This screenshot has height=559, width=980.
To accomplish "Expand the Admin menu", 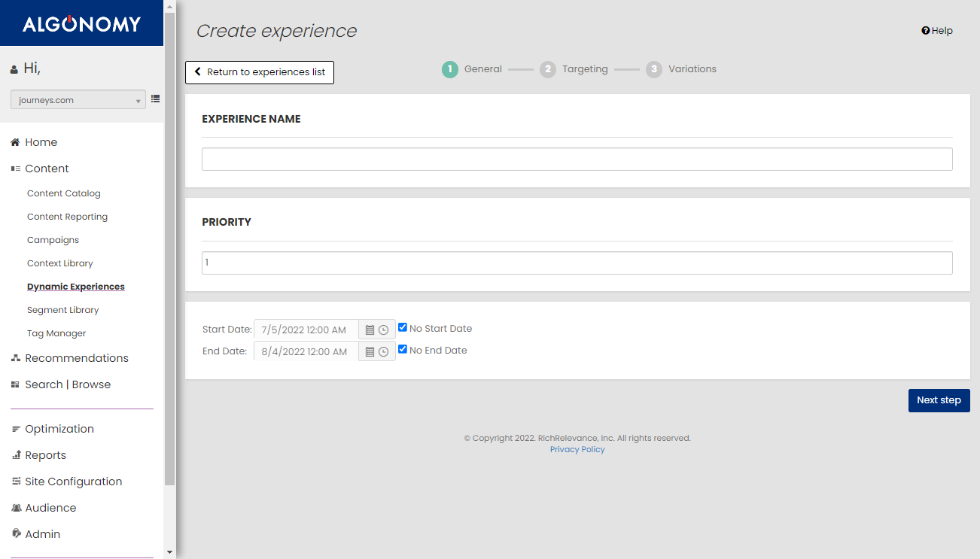I will click(x=43, y=534).
